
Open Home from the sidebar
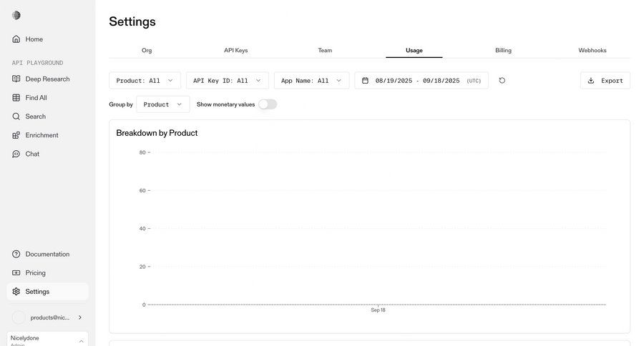pos(34,39)
